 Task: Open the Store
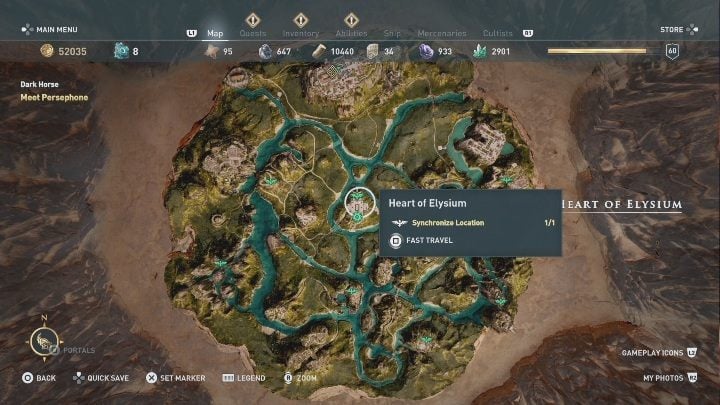coord(679,29)
